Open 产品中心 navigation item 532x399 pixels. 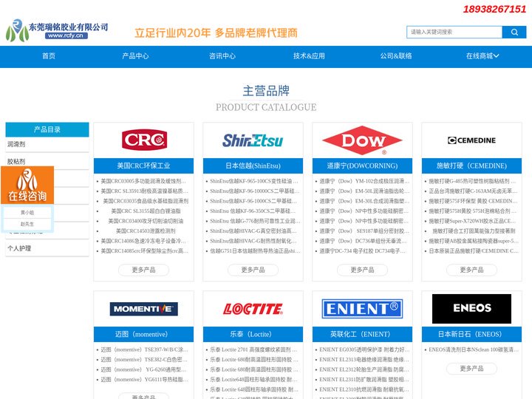[135, 56]
